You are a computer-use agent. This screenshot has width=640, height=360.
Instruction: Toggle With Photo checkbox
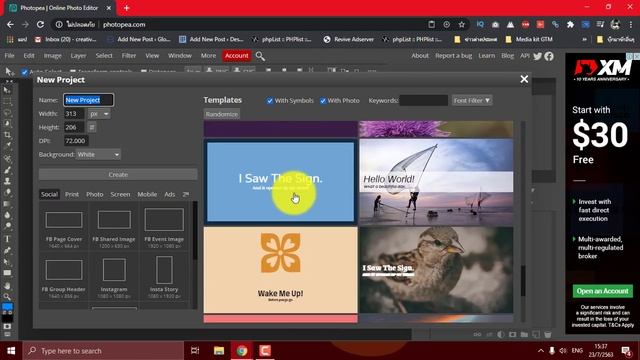click(x=323, y=101)
